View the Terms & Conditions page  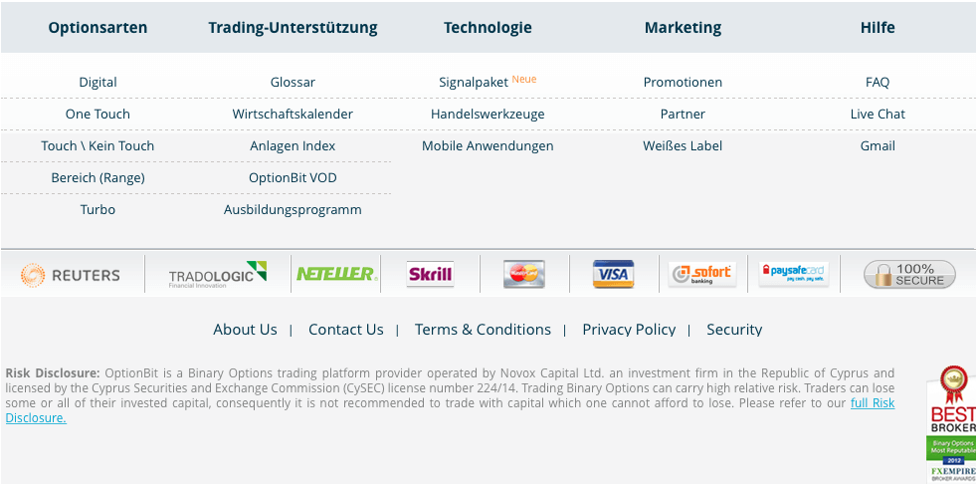(x=483, y=330)
